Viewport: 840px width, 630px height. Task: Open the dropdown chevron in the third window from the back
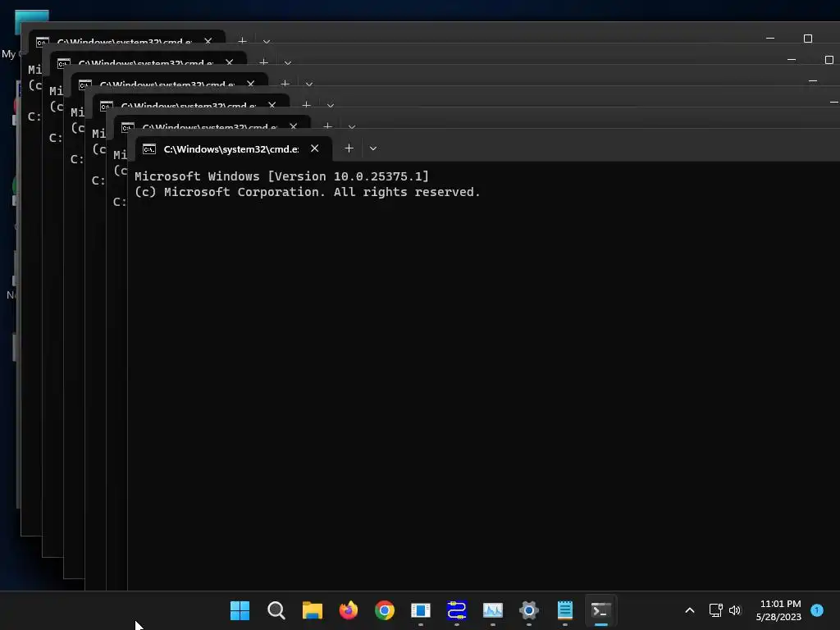309,84
